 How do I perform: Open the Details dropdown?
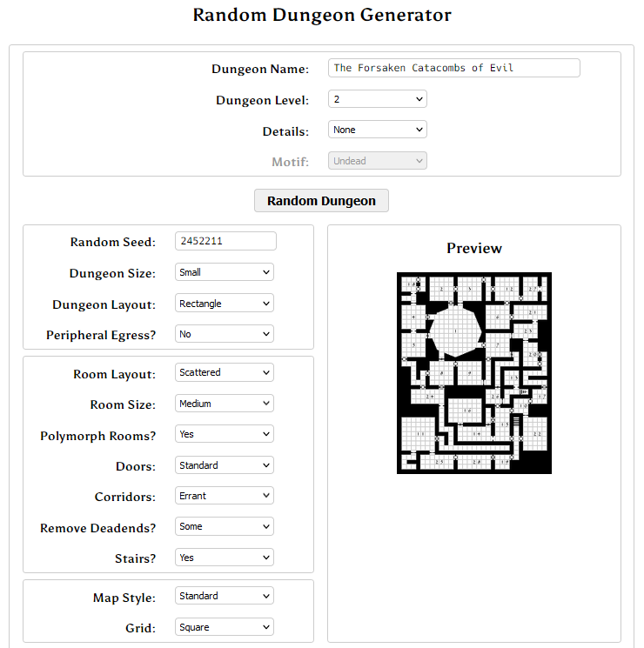(x=378, y=130)
